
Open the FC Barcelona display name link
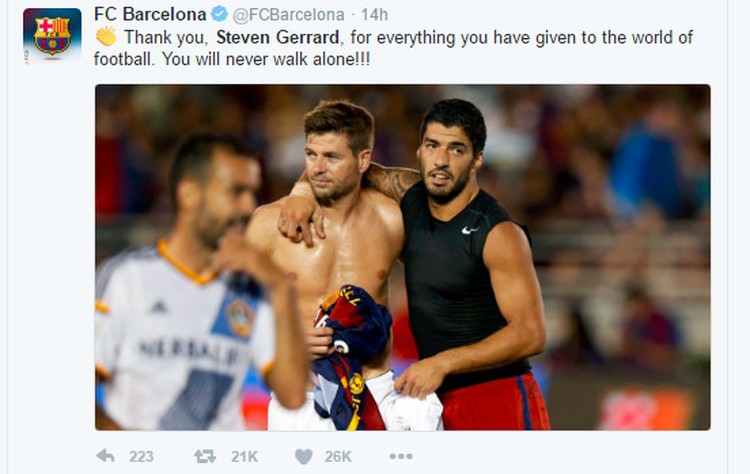coord(150,14)
